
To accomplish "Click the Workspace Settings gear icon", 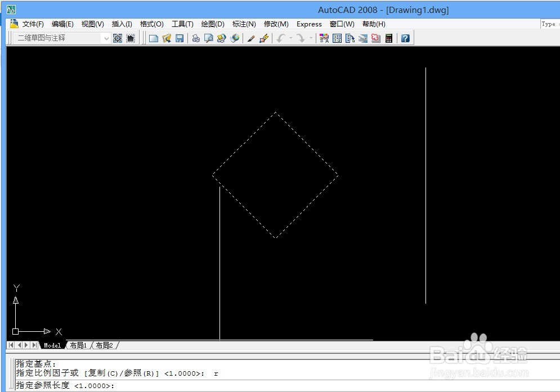I will (x=118, y=38).
